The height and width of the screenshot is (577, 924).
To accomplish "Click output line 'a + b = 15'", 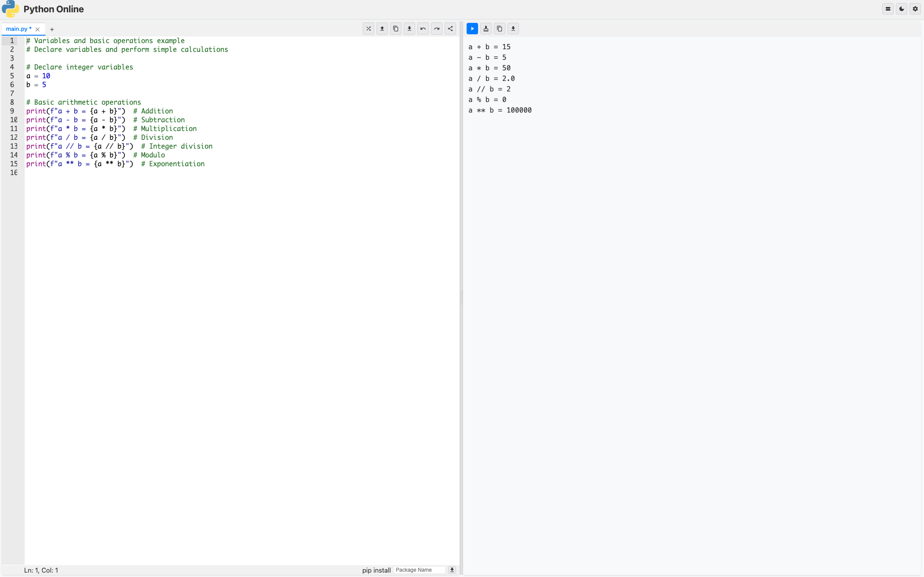I will [489, 47].
